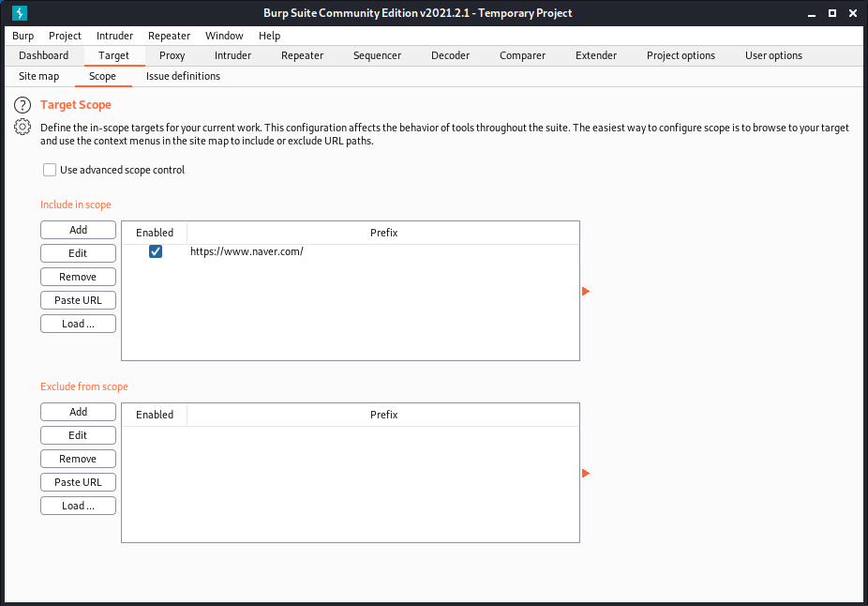Open the Comparer tab

pyautogui.click(x=522, y=55)
